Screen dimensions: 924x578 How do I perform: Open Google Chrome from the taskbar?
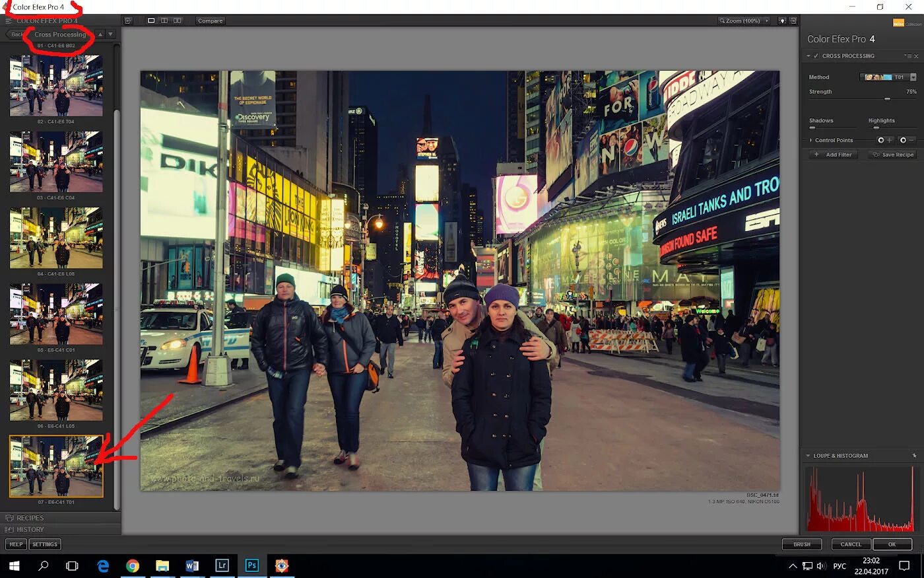pyautogui.click(x=133, y=565)
